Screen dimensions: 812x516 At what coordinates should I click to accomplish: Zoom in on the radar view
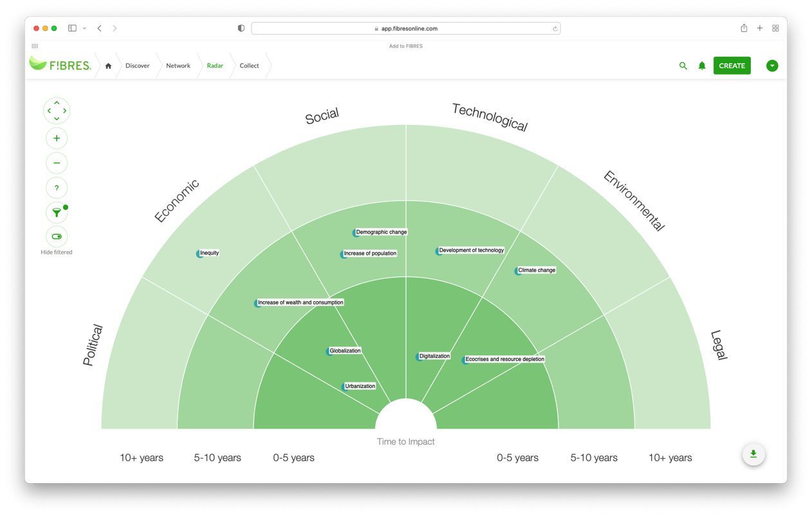[x=57, y=138]
